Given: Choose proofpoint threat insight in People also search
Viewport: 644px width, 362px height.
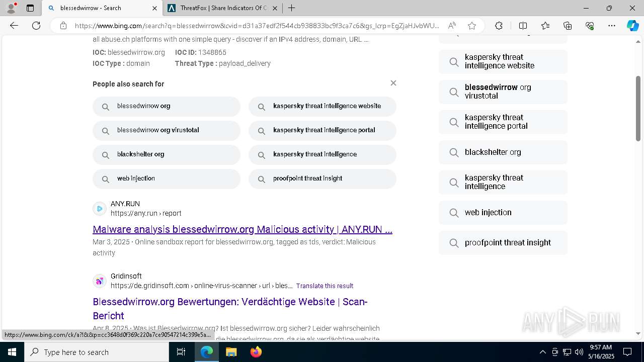Looking at the screenshot, I should (323, 179).
